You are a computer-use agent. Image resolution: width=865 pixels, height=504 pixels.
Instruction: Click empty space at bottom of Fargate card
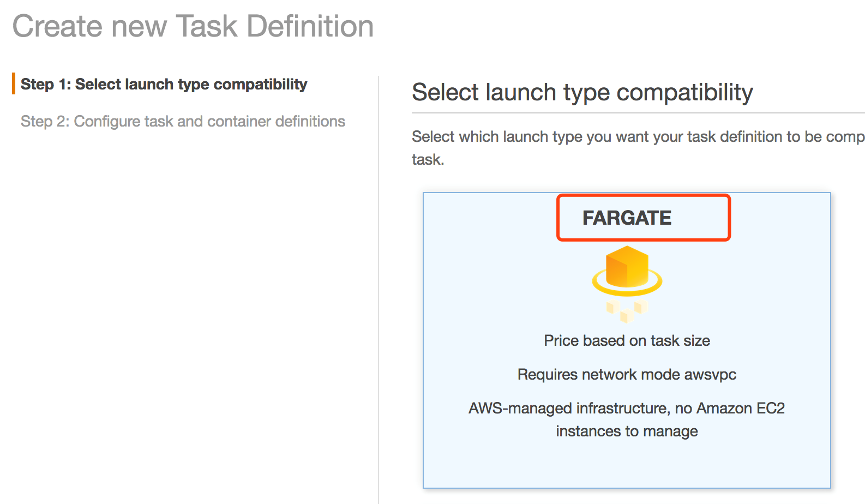[x=627, y=466]
